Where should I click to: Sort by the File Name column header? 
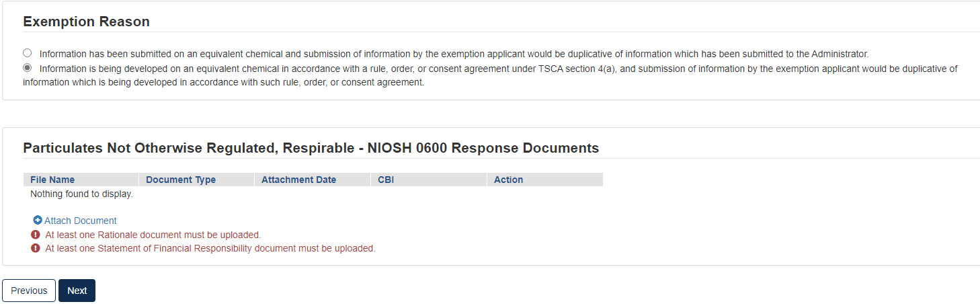pos(52,180)
